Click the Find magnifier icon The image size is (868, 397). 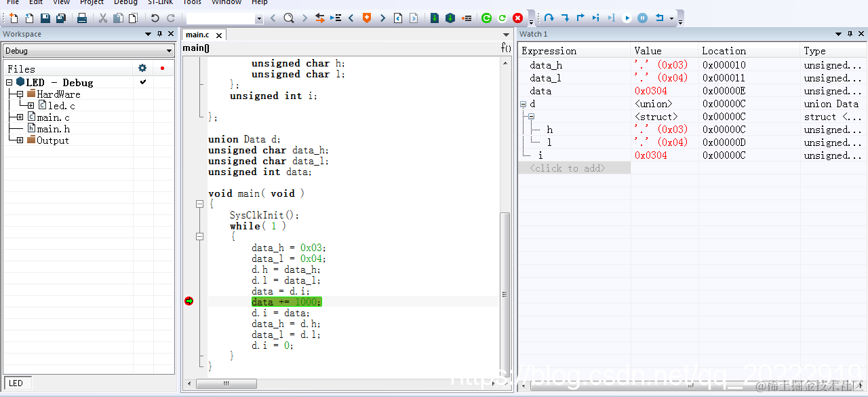click(x=289, y=18)
